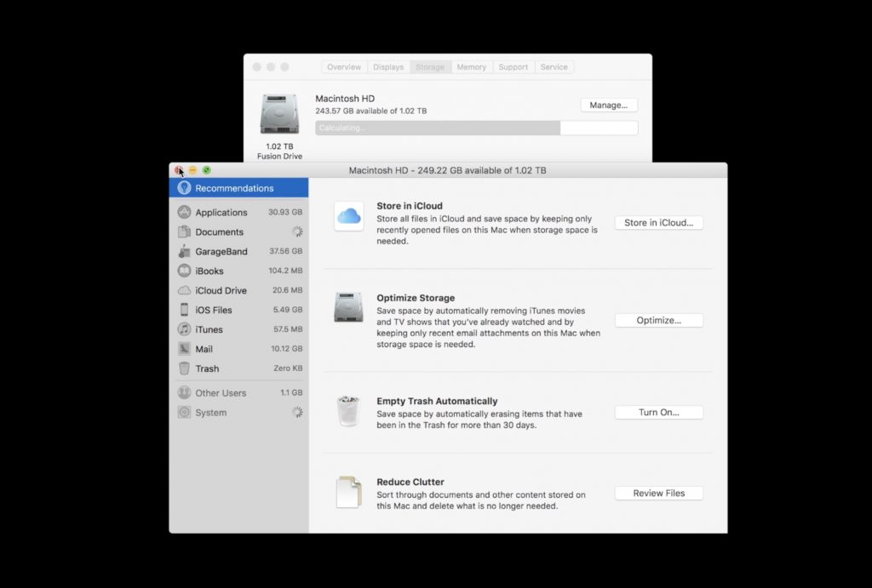The height and width of the screenshot is (588, 872).
Task: Switch to the Overview tab in the back window
Action: pos(344,66)
